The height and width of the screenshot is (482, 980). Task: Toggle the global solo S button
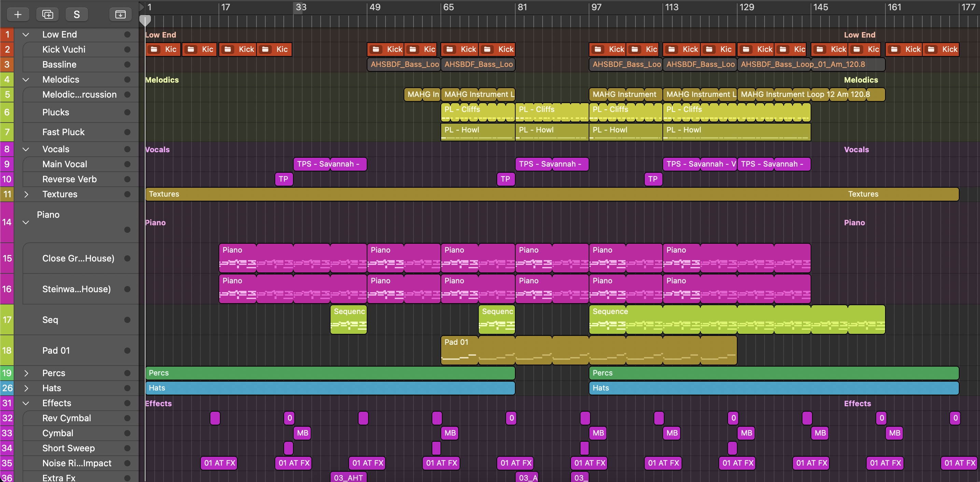[76, 14]
